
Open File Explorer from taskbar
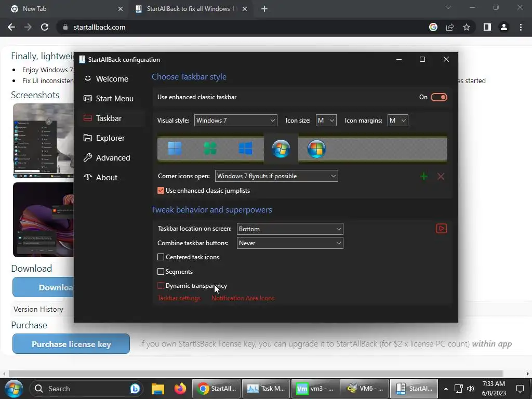point(158,389)
